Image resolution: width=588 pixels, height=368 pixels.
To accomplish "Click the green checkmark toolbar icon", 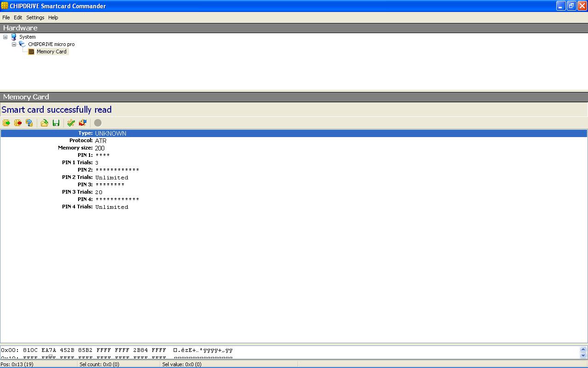I will [x=71, y=123].
